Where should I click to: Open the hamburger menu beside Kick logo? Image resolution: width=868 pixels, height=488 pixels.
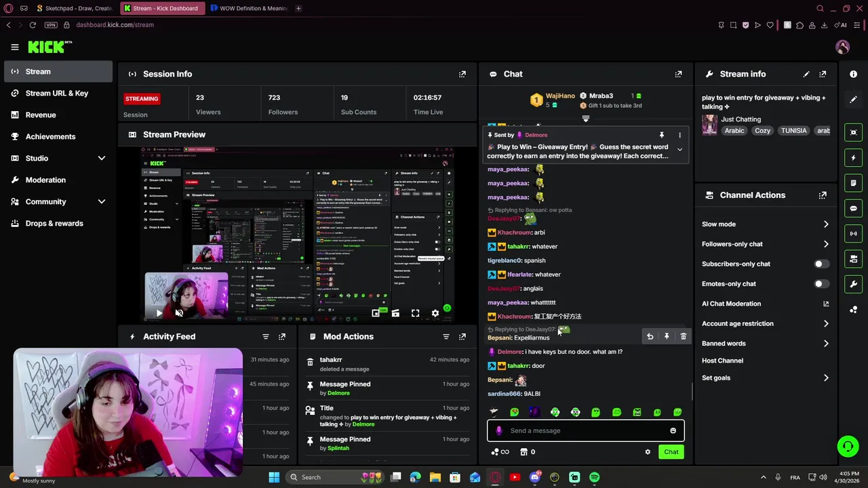[15, 47]
